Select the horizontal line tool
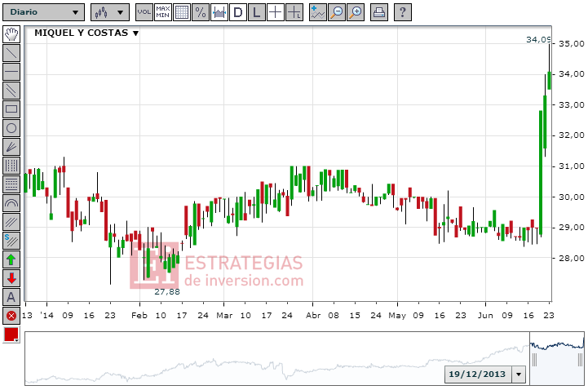Screen dimensions: 588x390 click(11, 72)
